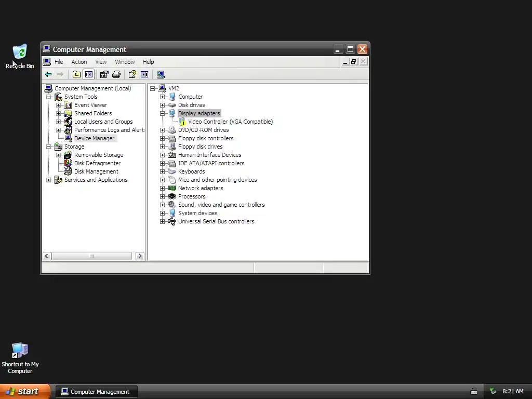Expand the Disk drives node
Screen dimensions: 532x399
point(162,105)
